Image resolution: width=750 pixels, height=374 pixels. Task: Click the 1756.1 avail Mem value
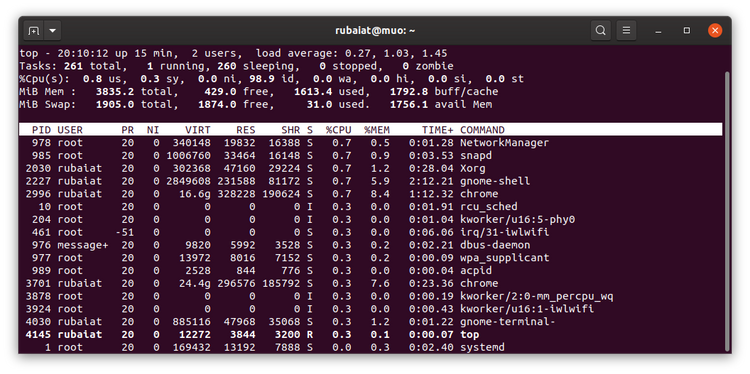[409, 104]
